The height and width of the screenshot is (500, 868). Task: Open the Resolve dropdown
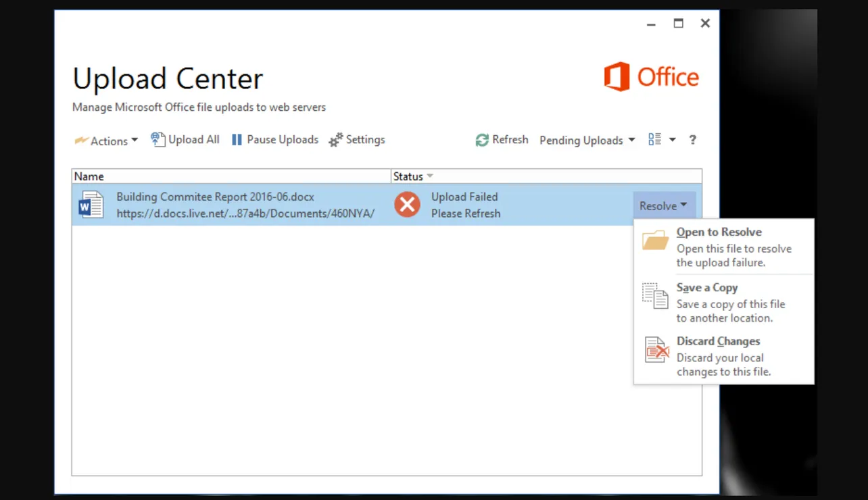point(664,205)
